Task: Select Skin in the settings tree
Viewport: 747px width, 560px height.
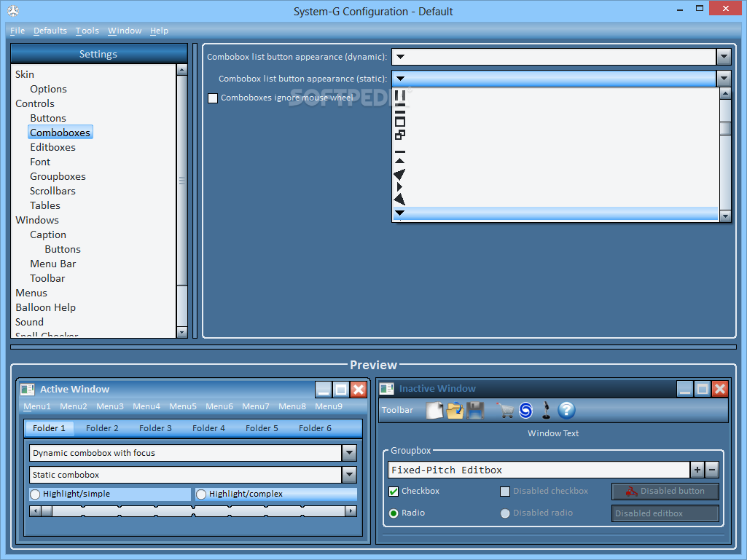Action: (x=25, y=74)
